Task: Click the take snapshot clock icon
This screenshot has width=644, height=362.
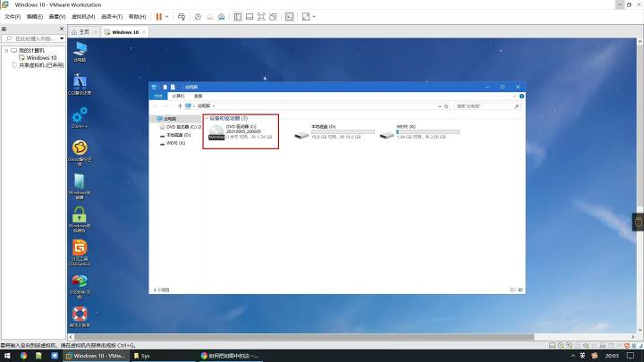Action: pos(198,17)
